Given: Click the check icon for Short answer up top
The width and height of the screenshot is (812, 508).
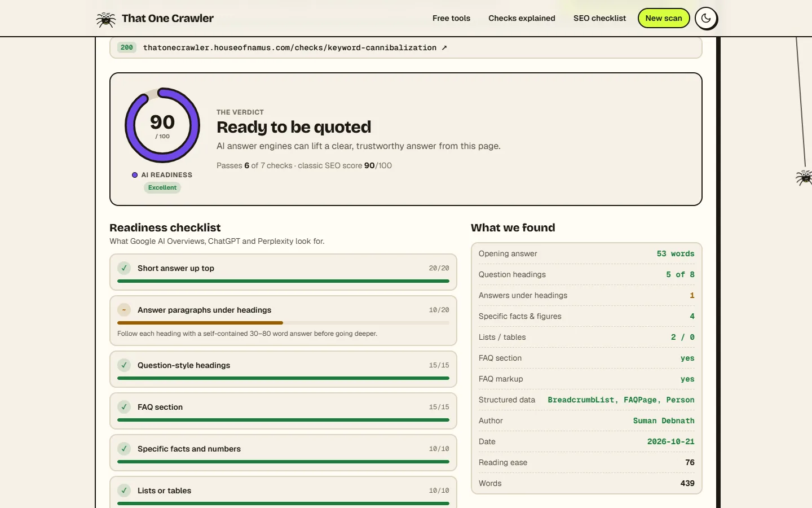Looking at the screenshot, I should 124,268.
